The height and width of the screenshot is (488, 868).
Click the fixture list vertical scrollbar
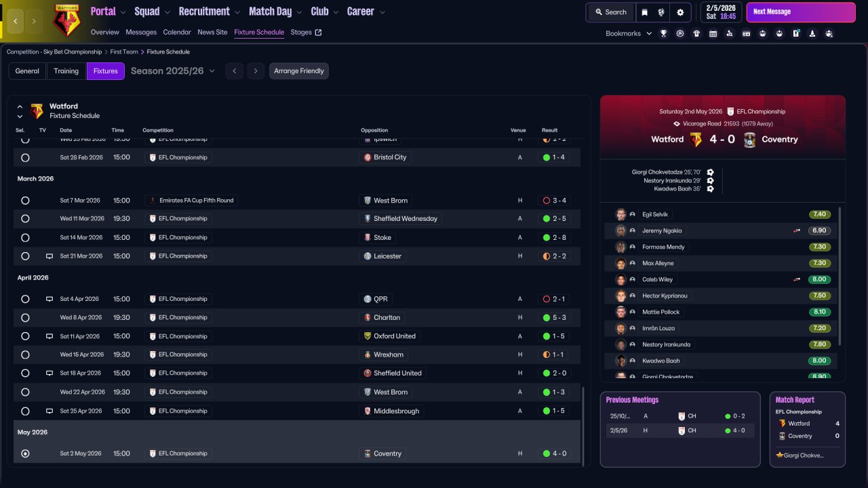(x=583, y=426)
